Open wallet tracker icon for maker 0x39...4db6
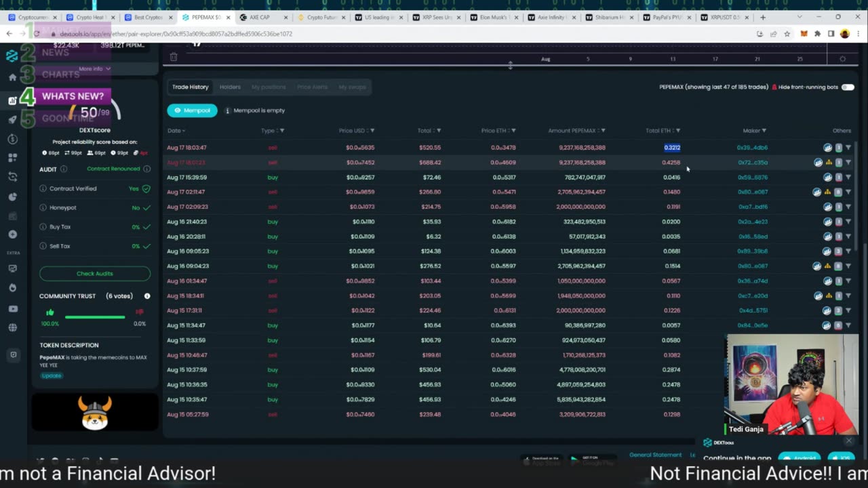 point(827,148)
